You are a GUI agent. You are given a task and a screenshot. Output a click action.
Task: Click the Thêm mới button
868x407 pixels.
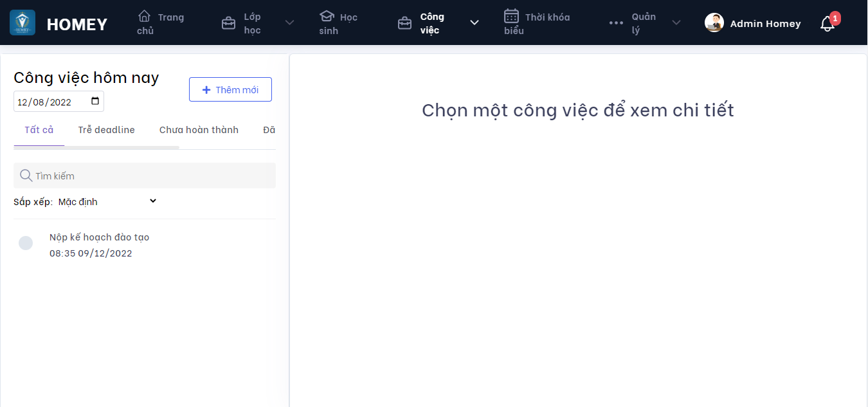(x=230, y=90)
